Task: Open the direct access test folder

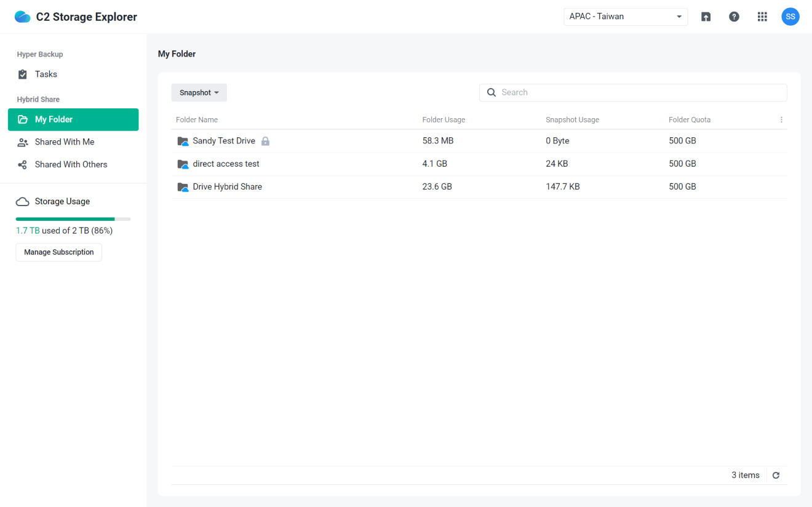Action: [226, 164]
